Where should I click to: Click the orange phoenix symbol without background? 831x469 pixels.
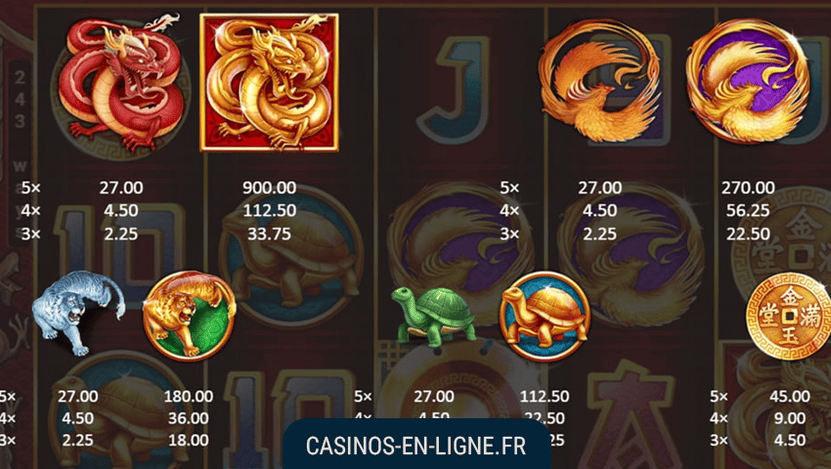point(599,81)
